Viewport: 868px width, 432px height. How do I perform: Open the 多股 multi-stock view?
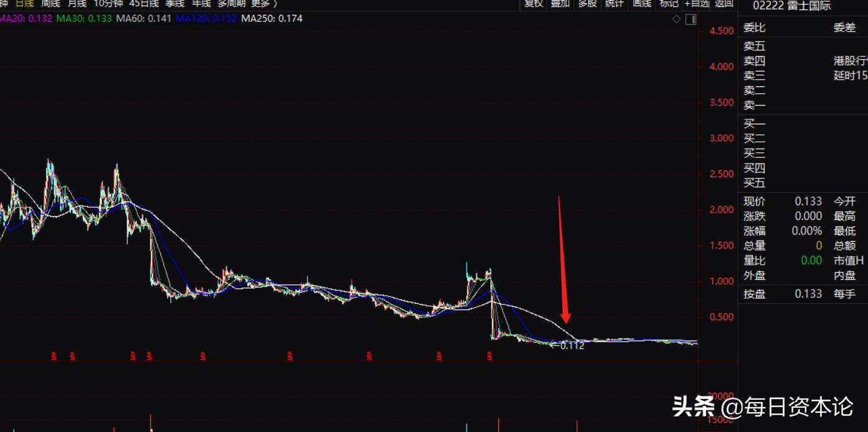pyautogui.click(x=587, y=4)
